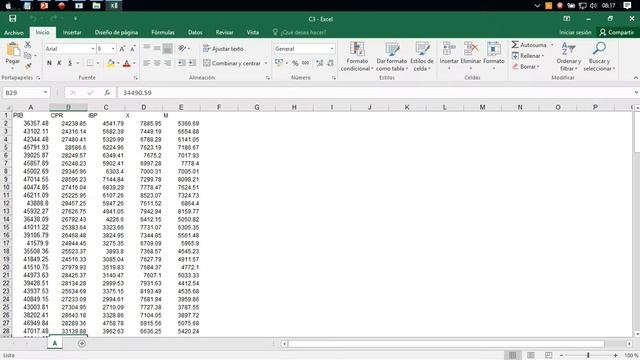This screenshot has width=640, height=360.
Task: Toggle bold N formatting
Action: tap(49, 63)
